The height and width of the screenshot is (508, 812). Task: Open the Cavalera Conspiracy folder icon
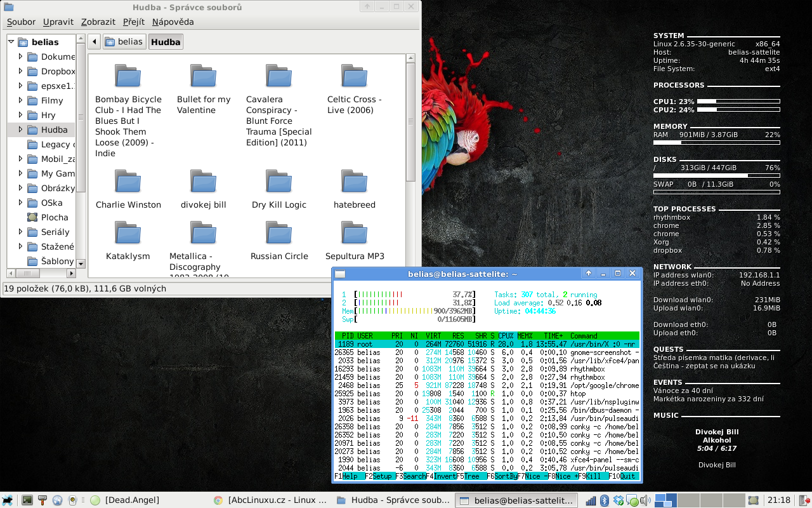[279, 76]
